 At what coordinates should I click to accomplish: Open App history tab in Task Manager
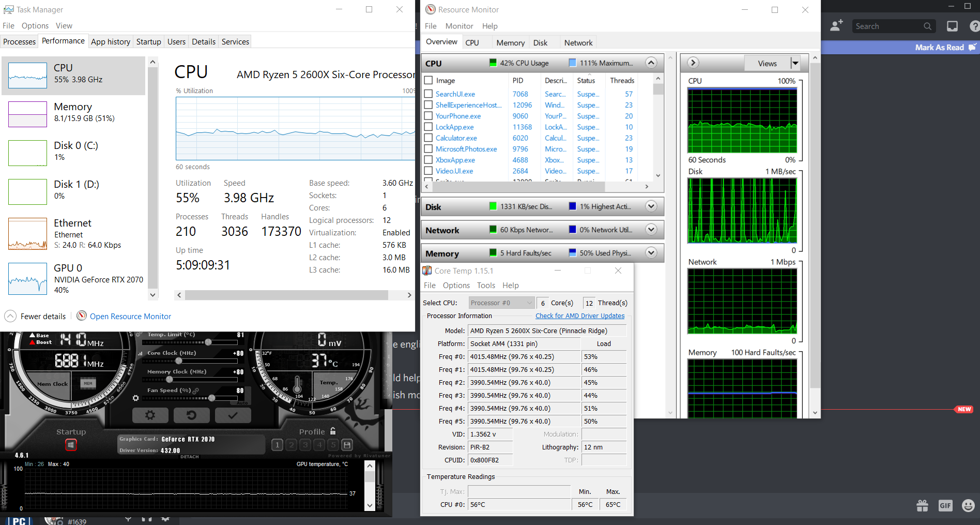[111, 41]
